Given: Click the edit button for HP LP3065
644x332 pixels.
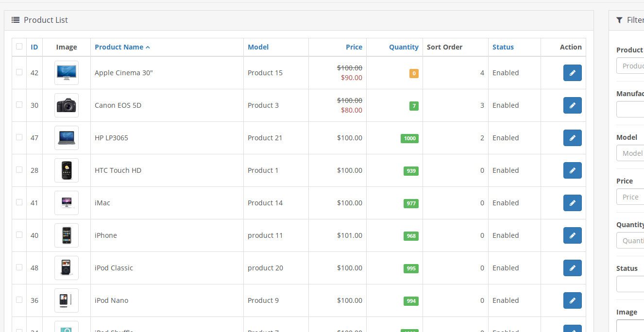Looking at the screenshot, I should 572,138.
